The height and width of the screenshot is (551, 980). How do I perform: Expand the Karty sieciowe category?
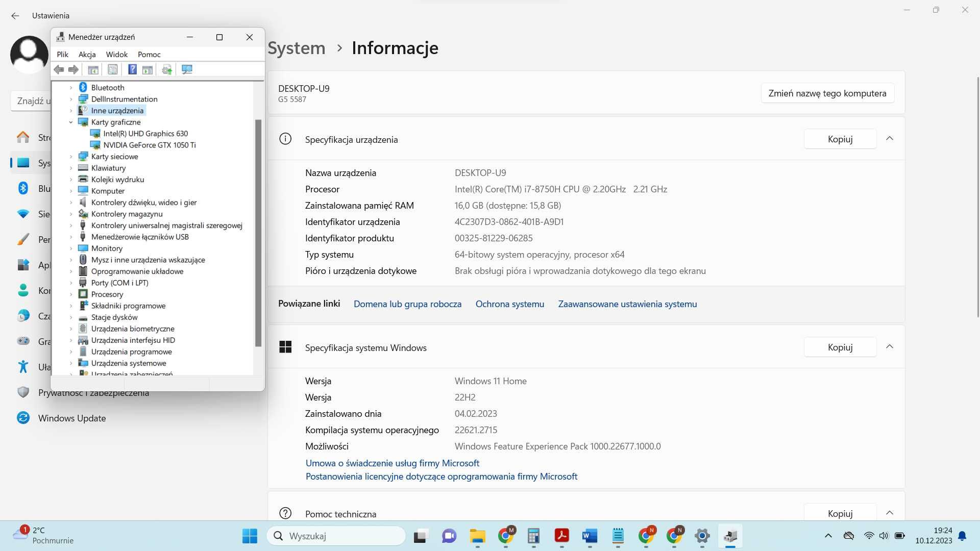(71, 157)
